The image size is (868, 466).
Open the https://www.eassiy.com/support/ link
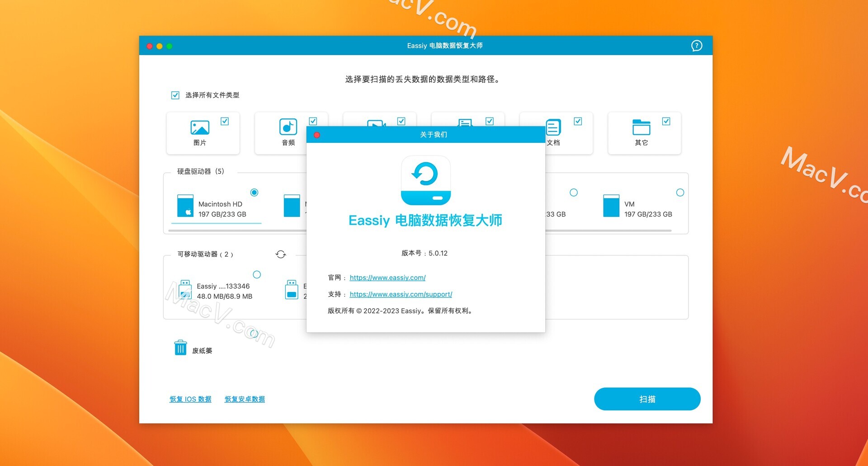401,294
